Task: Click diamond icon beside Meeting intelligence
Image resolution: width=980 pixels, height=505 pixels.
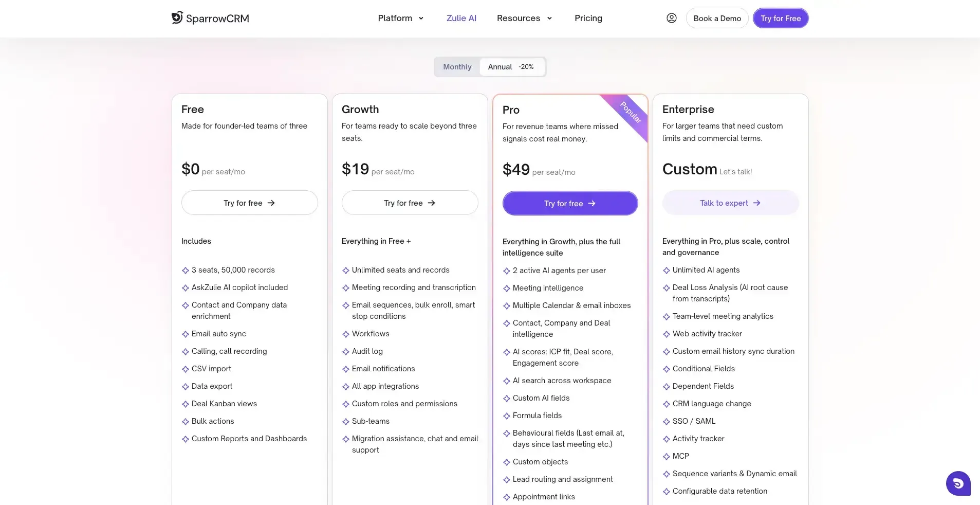Action: tap(507, 288)
